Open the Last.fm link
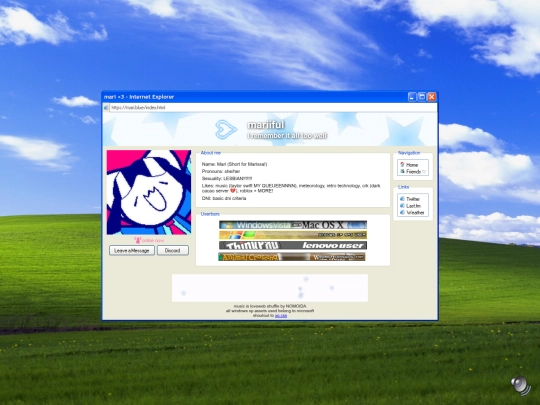540x405 pixels. coord(413,206)
